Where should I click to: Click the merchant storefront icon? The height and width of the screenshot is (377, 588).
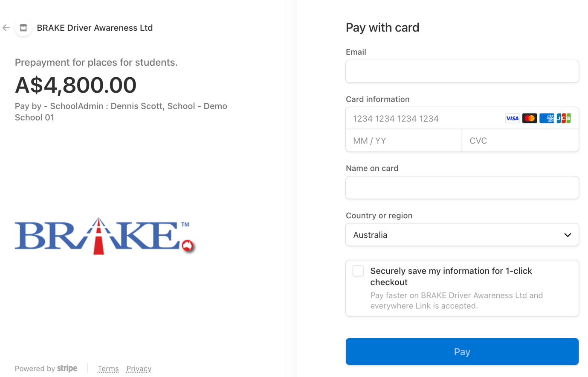pyautogui.click(x=23, y=28)
